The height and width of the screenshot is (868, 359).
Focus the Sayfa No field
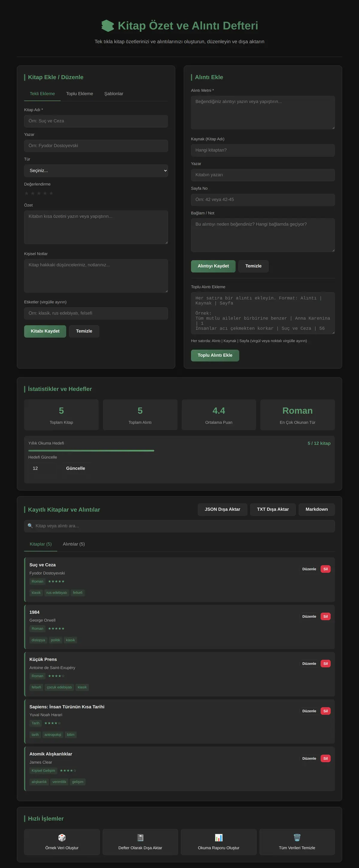[263, 199]
